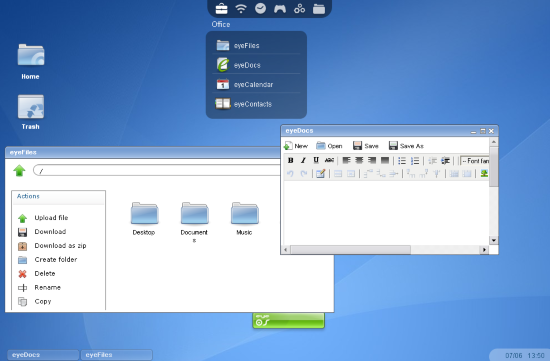The image size is (550, 361).
Task: Click the eyeDocs horizontal scrollbar thumb
Action: click(350, 250)
